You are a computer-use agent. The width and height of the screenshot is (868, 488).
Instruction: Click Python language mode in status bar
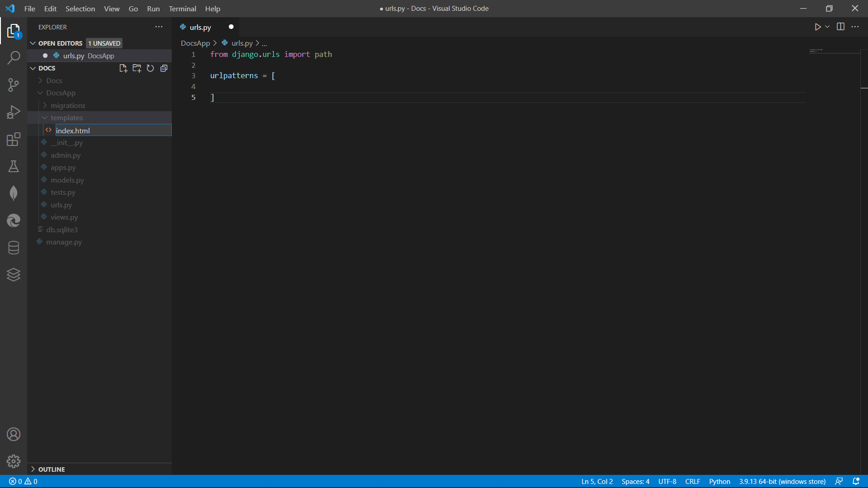(x=719, y=481)
